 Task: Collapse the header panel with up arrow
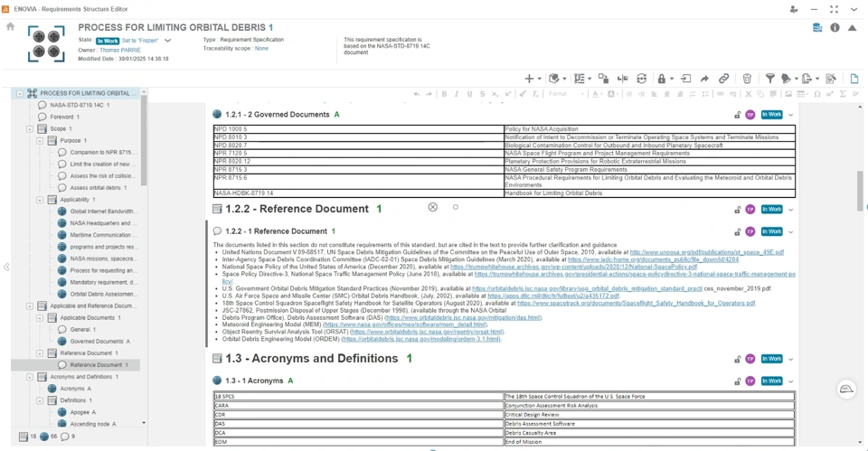[853, 28]
